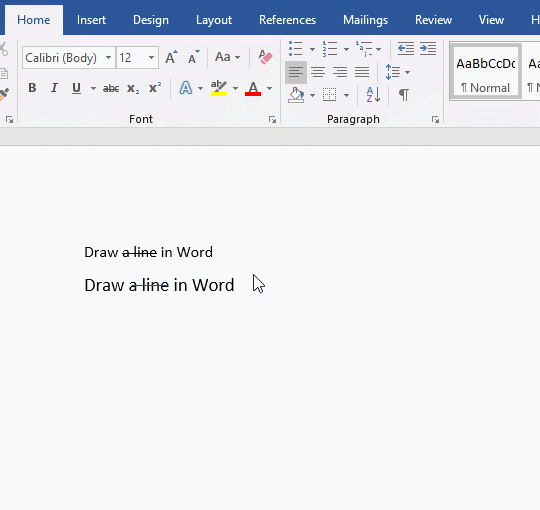The height and width of the screenshot is (510, 540).
Task: Toggle Center paragraph alignment
Action: (x=318, y=72)
